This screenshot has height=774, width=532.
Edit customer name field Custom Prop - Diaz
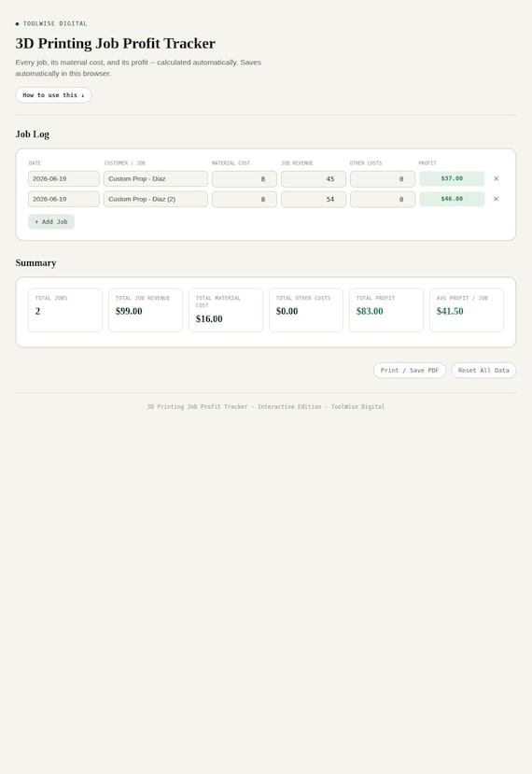[x=156, y=178]
